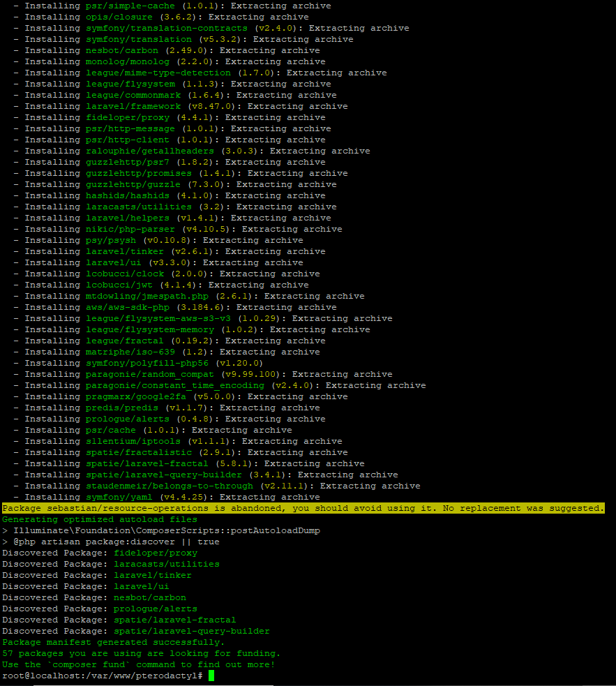This screenshot has height=686, width=616.
Task: Select the prompt text 'root@localhost:/var/www/pterodactyl#'
Action: pos(103,676)
